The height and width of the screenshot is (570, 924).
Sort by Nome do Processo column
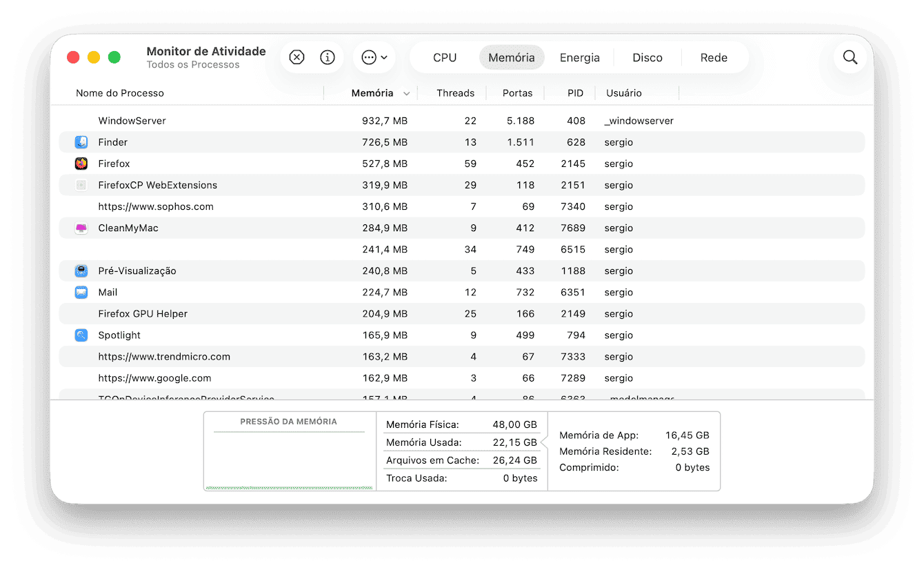[120, 93]
